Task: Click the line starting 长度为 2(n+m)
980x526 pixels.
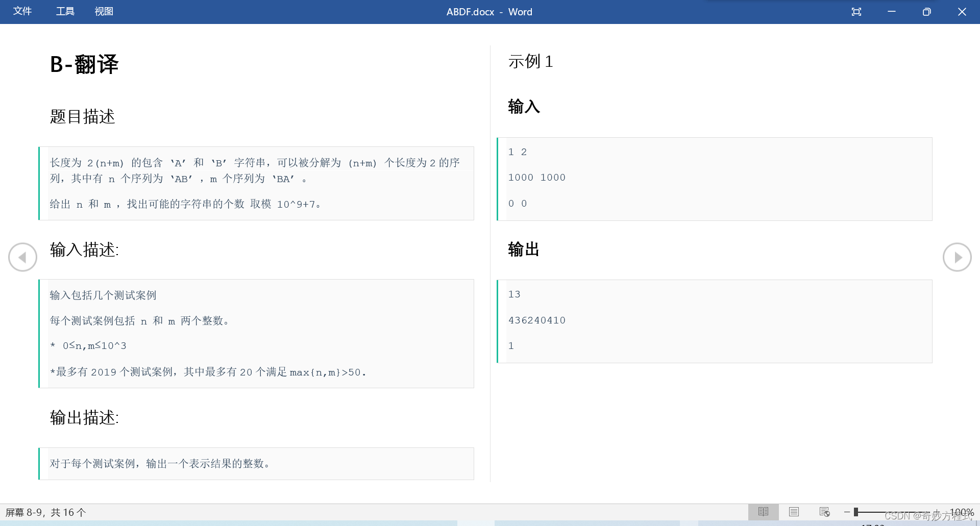Action: coord(255,163)
